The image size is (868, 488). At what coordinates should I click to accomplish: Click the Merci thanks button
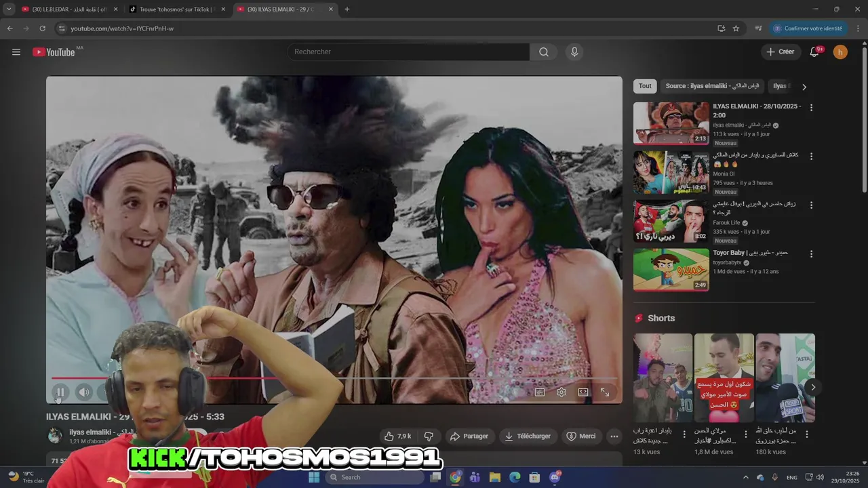pyautogui.click(x=581, y=436)
